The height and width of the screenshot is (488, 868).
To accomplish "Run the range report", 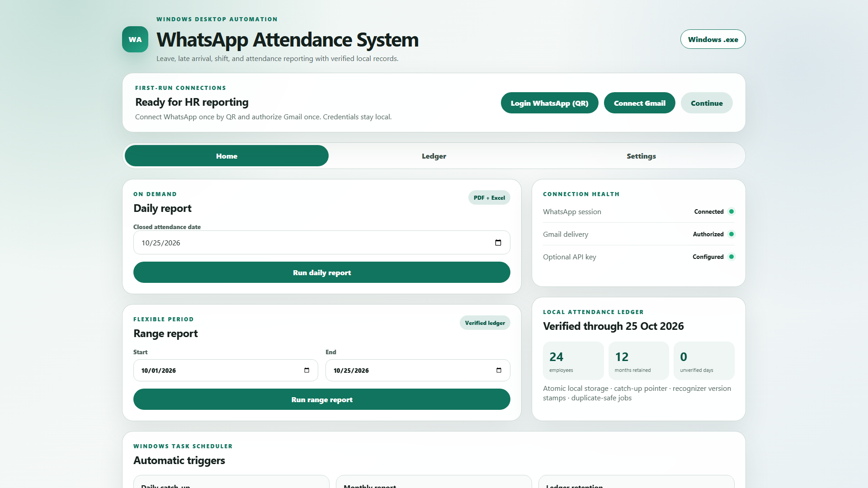I will point(322,399).
